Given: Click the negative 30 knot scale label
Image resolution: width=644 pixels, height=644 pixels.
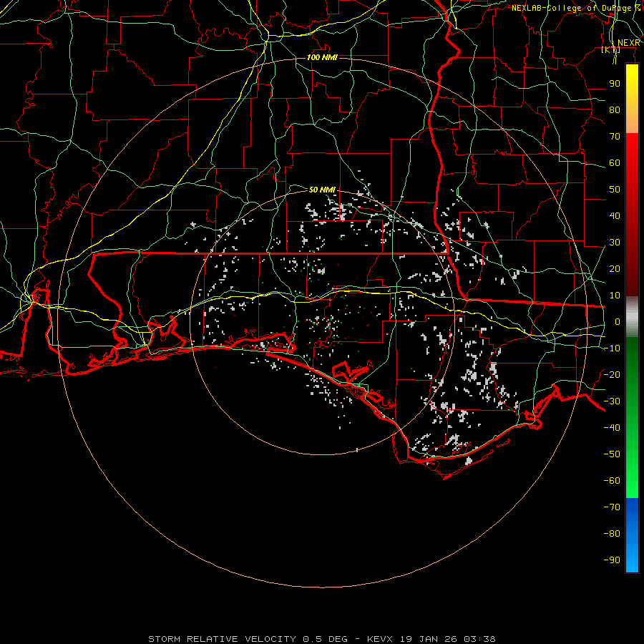Looking at the screenshot, I should pyautogui.click(x=612, y=401).
